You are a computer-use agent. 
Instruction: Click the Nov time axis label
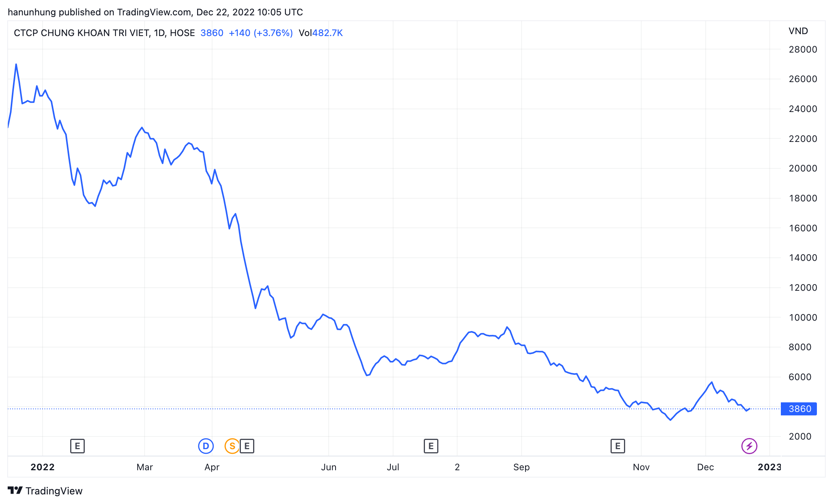tap(641, 467)
